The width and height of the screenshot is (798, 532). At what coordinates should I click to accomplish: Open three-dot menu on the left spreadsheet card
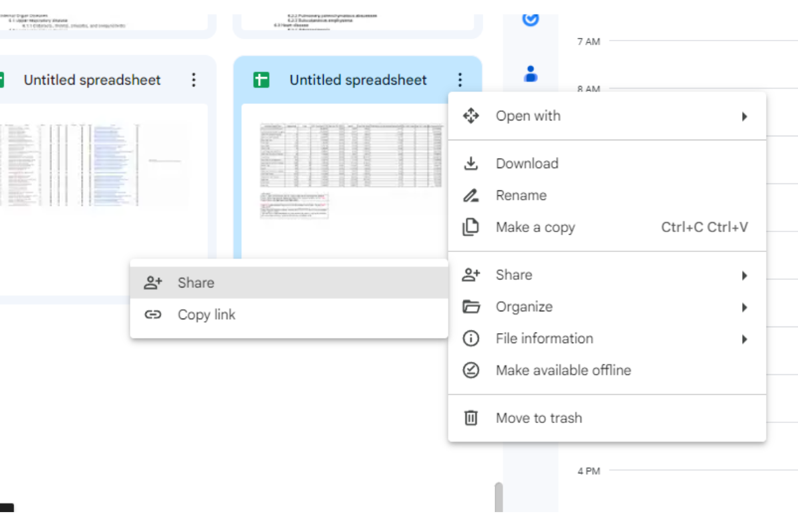(194, 80)
